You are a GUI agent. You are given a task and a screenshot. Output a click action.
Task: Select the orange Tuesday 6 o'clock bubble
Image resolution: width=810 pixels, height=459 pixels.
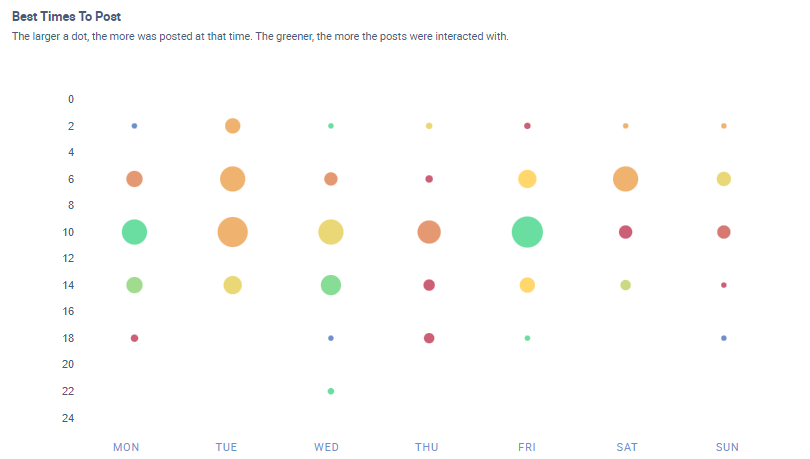[x=232, y=179]
